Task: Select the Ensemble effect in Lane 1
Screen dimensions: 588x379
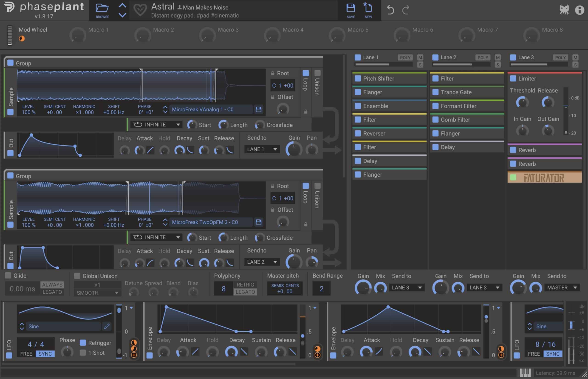Action: (390, 106)
